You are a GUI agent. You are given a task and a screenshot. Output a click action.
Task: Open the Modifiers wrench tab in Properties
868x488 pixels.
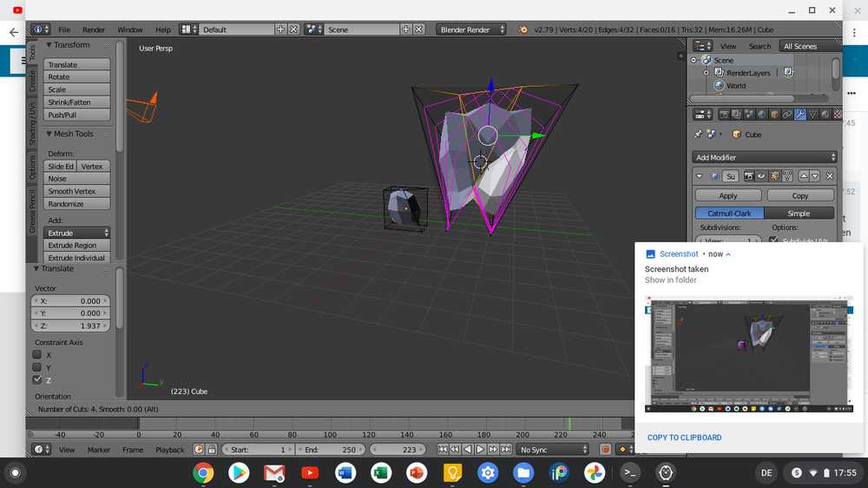click(x=800, y=114)
